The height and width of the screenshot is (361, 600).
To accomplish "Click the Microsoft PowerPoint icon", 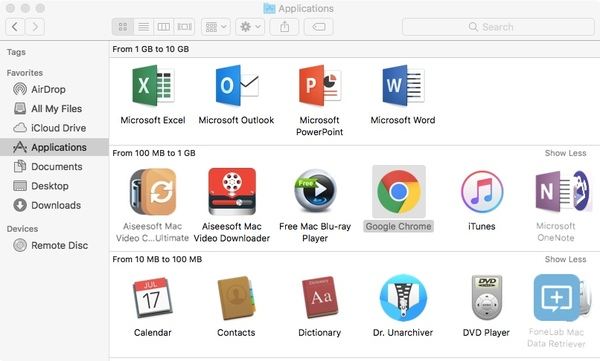I will click(x=320, y=85).
